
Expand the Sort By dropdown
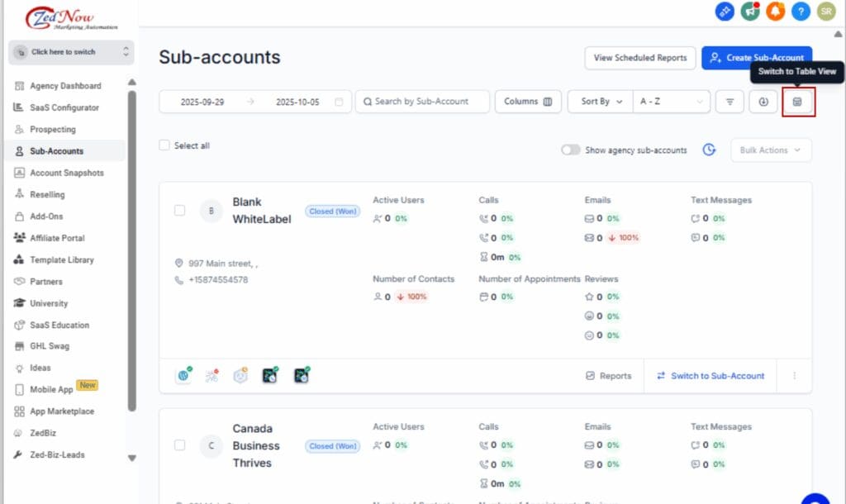[601, 102]
